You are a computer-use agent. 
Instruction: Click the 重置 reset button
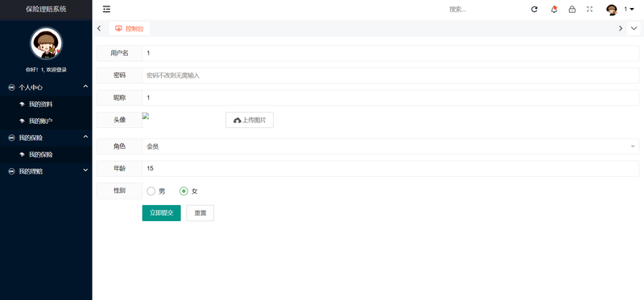pos(200,213)
